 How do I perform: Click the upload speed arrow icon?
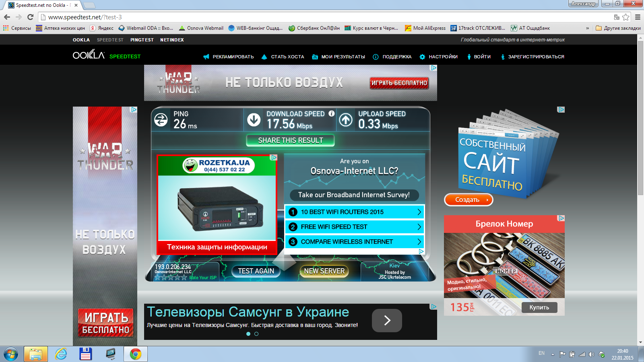pos(346,120)
